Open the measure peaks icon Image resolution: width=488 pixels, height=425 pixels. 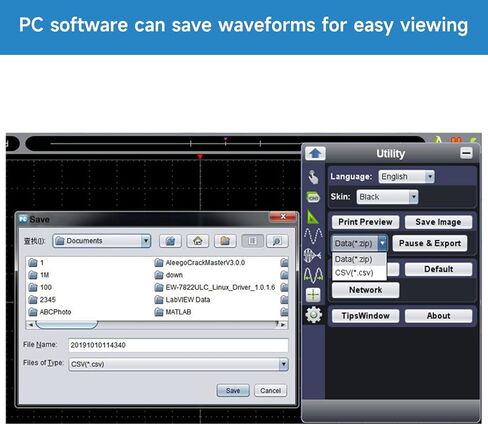coord(313,275)
